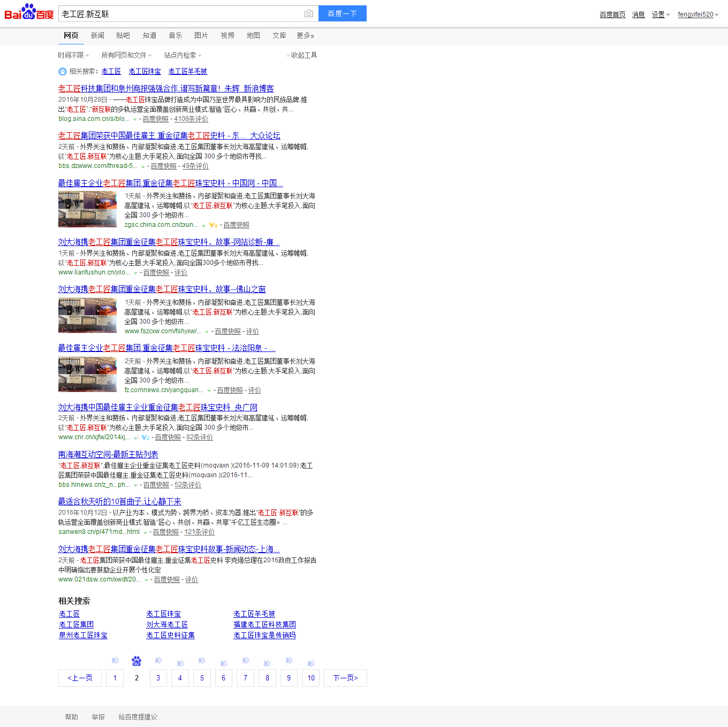Open thumbnail of the fz.comnews.cn result
Viewport: 728px width, 727px height.
pos(87,374)
